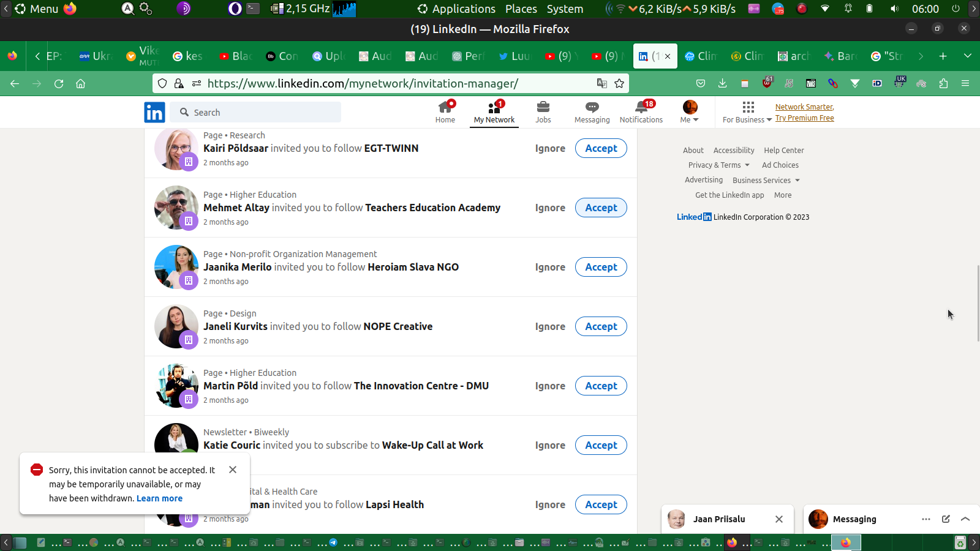
Task: Open Ad Choices footer link
Action: tap(780, 165)
